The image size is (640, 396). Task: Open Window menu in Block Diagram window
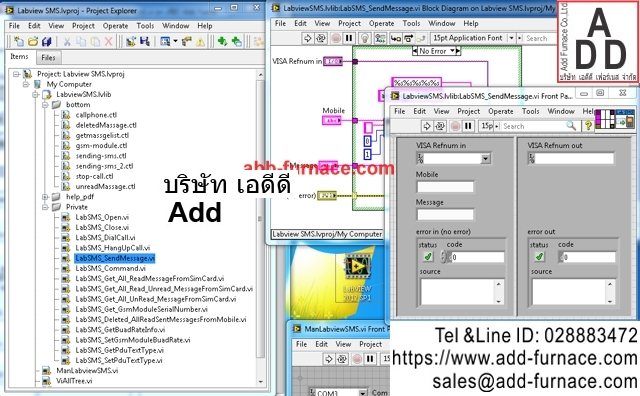442,23
